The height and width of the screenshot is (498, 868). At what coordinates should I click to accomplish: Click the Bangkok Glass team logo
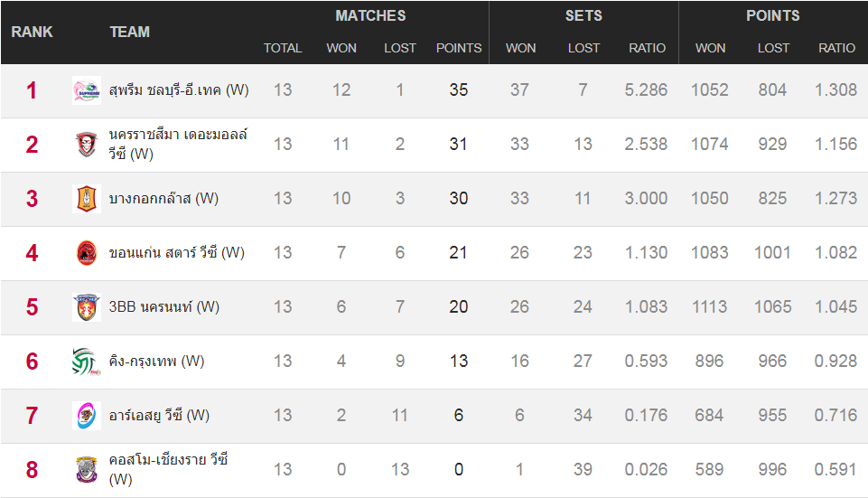[87, 199]
